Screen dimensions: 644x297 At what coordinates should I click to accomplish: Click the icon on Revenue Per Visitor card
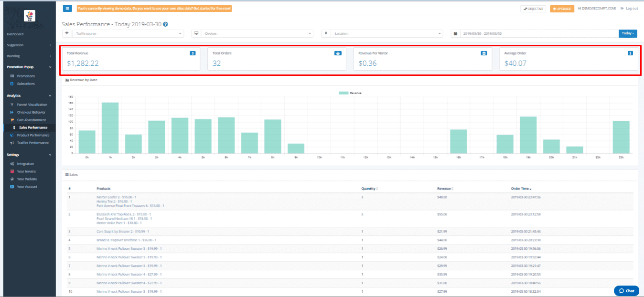click(483, 53)
